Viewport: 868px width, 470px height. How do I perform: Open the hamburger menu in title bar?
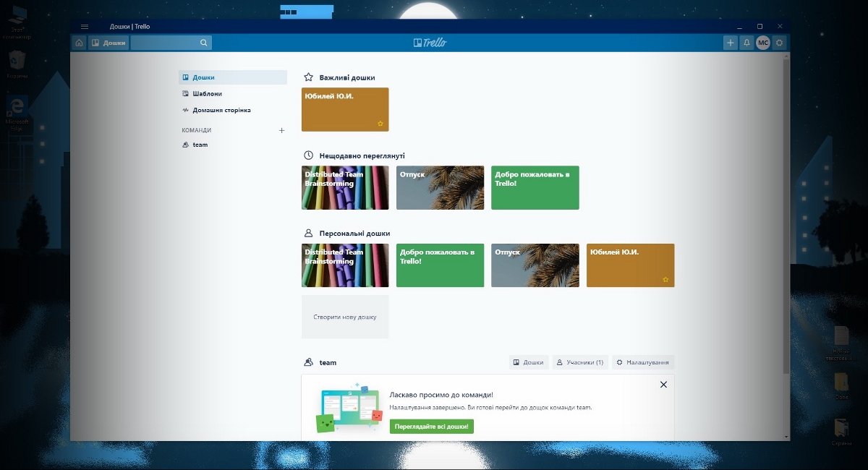pyautogui.click(x=85, y=27)
